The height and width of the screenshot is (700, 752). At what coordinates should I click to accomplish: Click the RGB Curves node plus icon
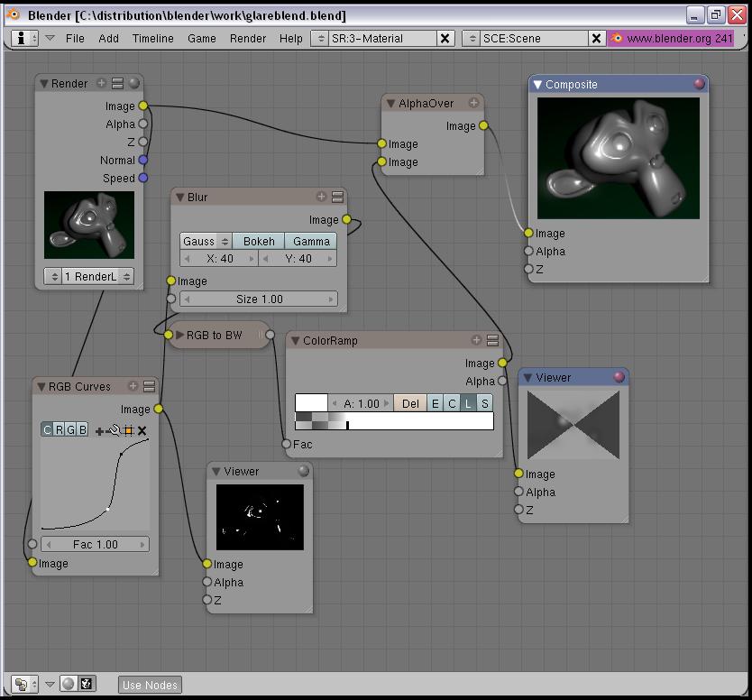133,386
